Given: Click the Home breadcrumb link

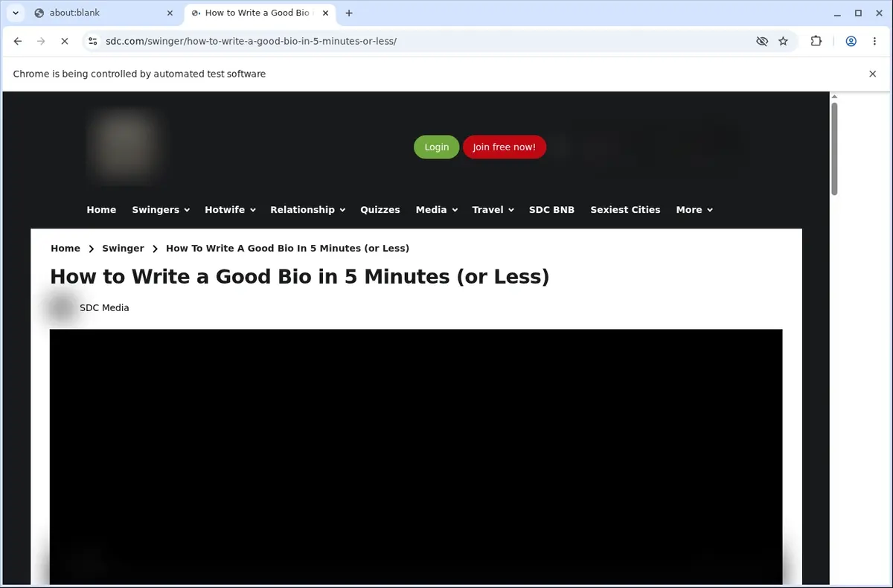Looking at the screenshot, I should tap(65, 249).
